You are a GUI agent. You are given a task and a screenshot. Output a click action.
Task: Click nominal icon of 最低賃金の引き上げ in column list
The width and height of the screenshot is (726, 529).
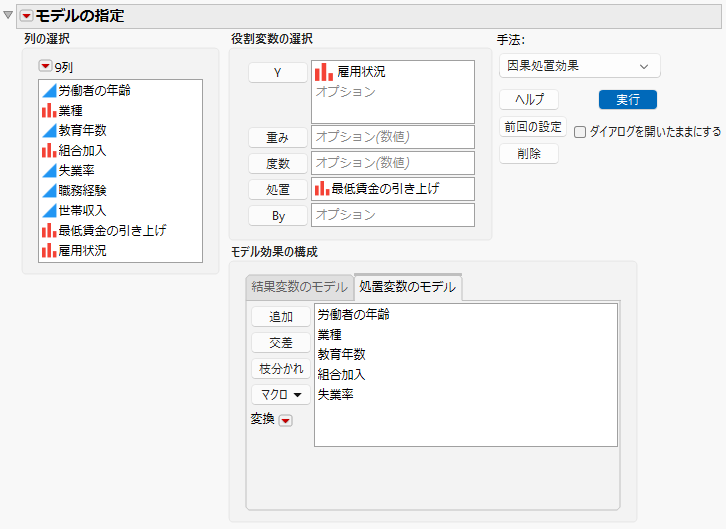(50, 230)
